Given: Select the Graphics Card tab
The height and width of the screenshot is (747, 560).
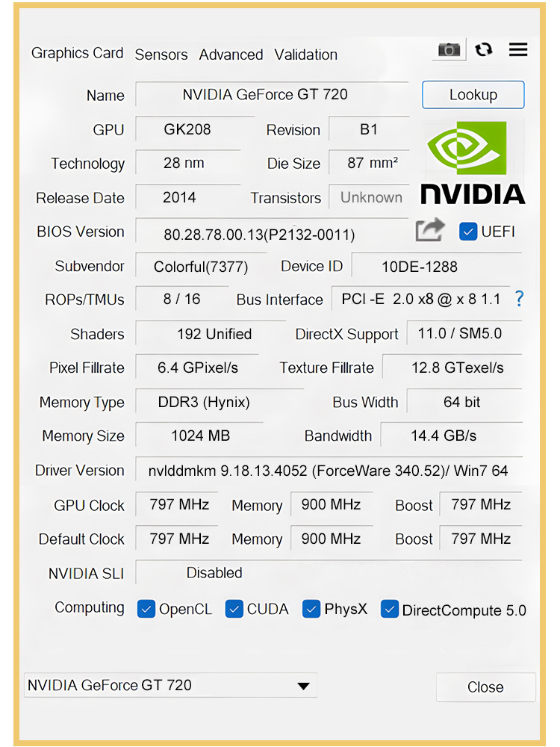Looking at the screenshot, I should 77,53.
